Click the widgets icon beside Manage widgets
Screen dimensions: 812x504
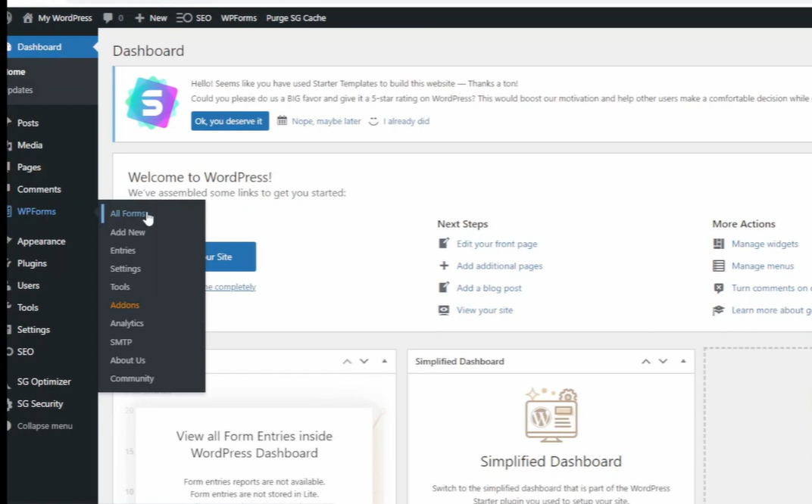pos(719,243)
